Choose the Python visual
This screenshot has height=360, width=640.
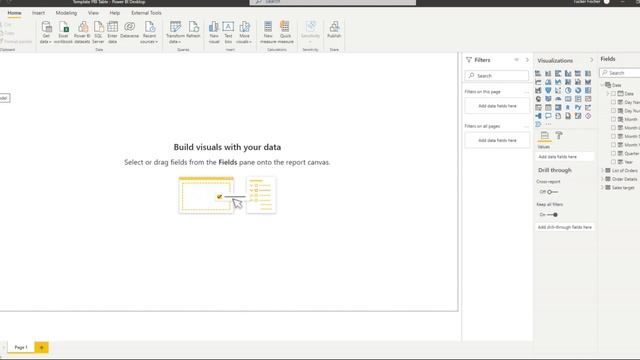[x=578, y=108]
